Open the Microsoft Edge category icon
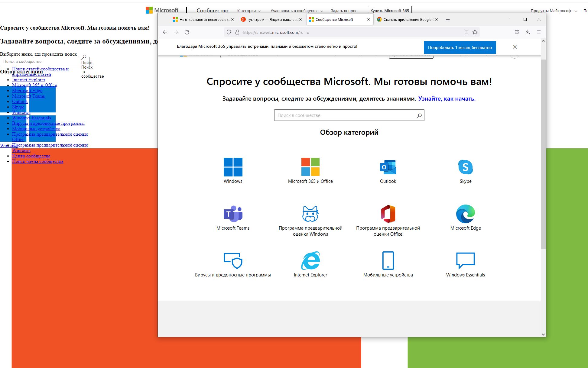 pyautogui.click(x=465, y=214)
